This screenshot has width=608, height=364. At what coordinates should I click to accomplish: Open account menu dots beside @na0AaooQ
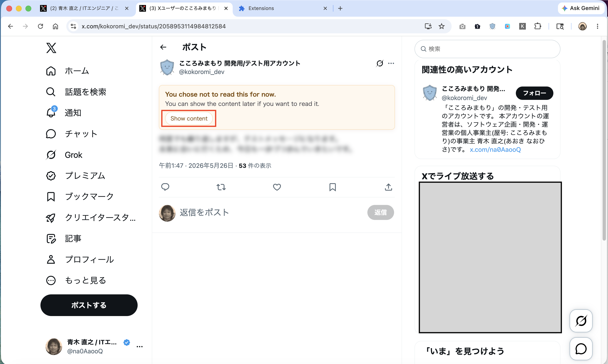click(x=139, y=346)
